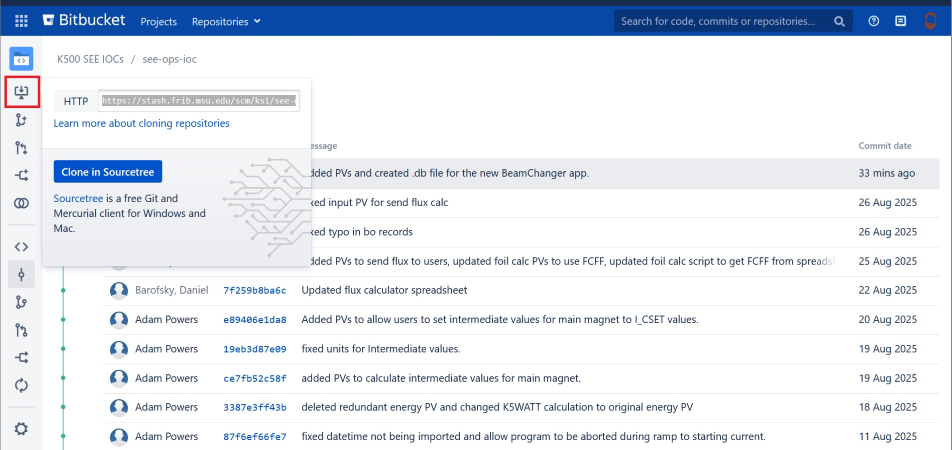Open Create pull request from sidebar
Screen dimensions: 952x450
click(21, 148)
